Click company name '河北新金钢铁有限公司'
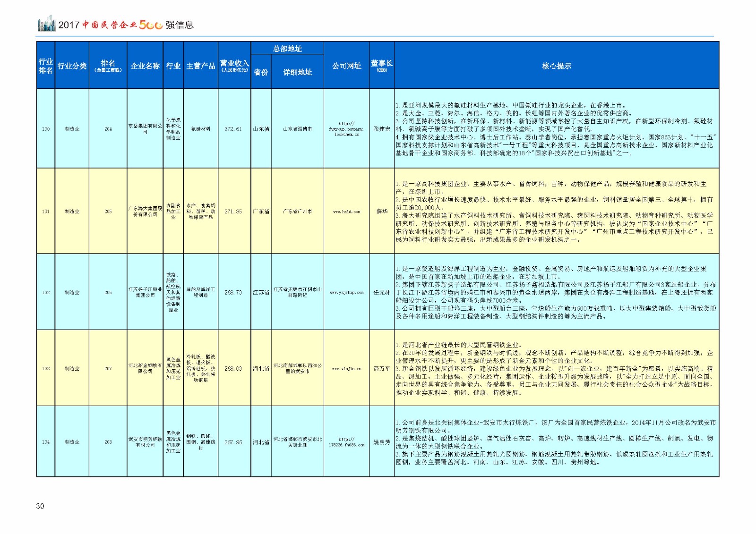The width and height of the screenshot is (756, 534). tap(145, 368)
